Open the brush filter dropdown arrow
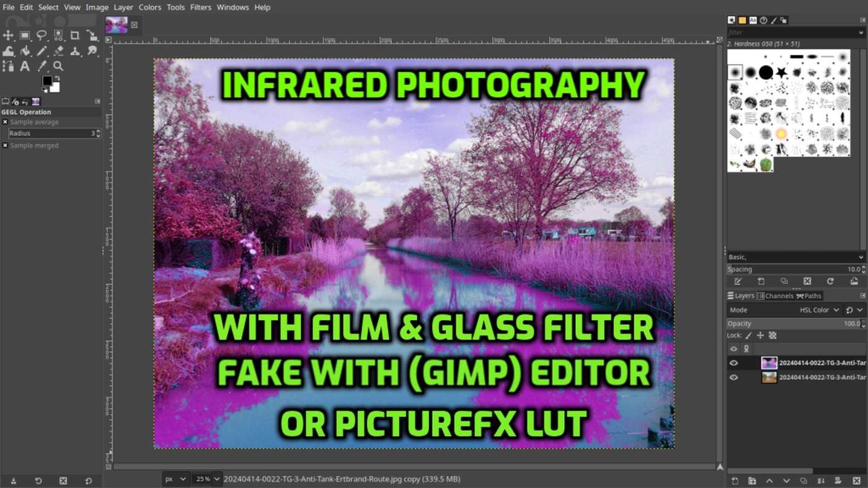The height and width of the screenshot is (488, 868). coord(862,32)
